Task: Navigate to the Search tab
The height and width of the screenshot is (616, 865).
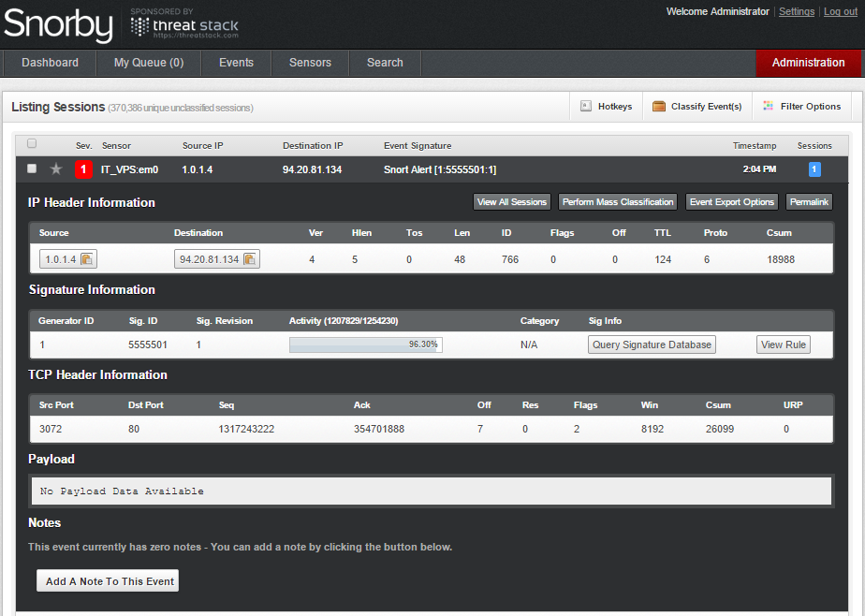Action: [x=385, y=63]
